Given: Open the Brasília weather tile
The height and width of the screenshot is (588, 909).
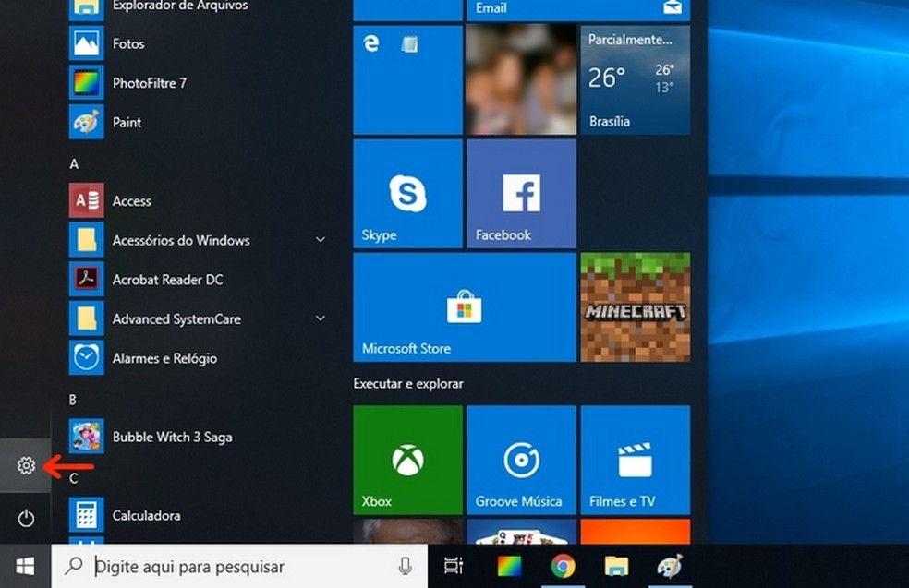Looking at the screenshot, I should tap(636, 80).
